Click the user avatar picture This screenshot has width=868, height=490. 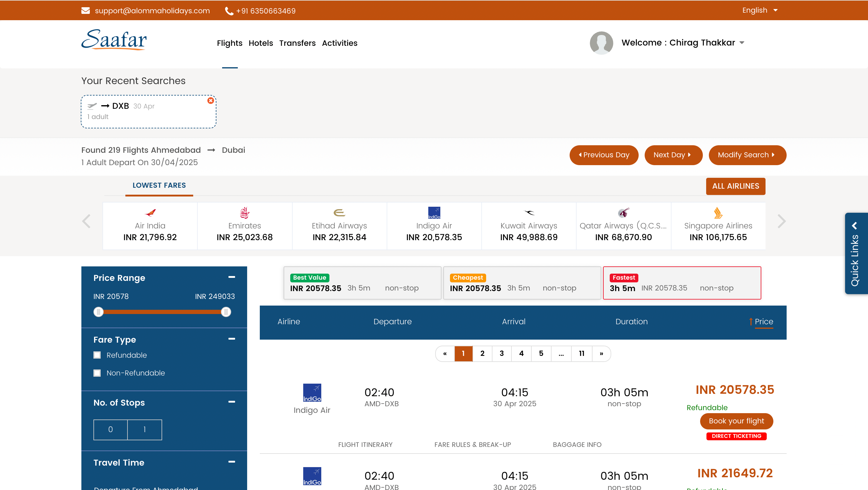click(x=602, y=43)
